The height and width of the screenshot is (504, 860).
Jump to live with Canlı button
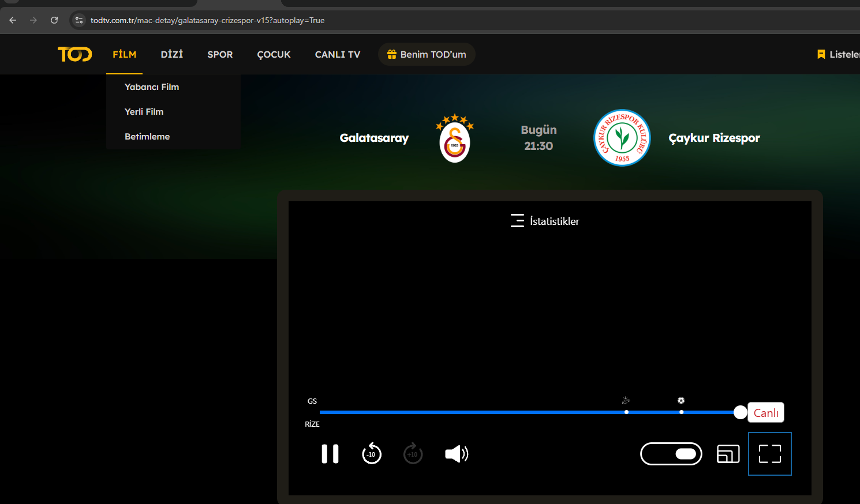click(766, 413)
